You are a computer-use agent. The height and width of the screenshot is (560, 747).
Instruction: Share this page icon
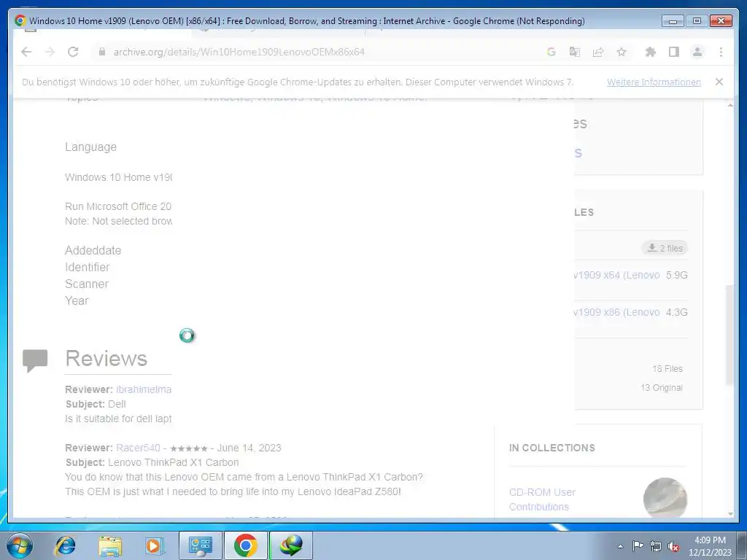tap(598, 52)
